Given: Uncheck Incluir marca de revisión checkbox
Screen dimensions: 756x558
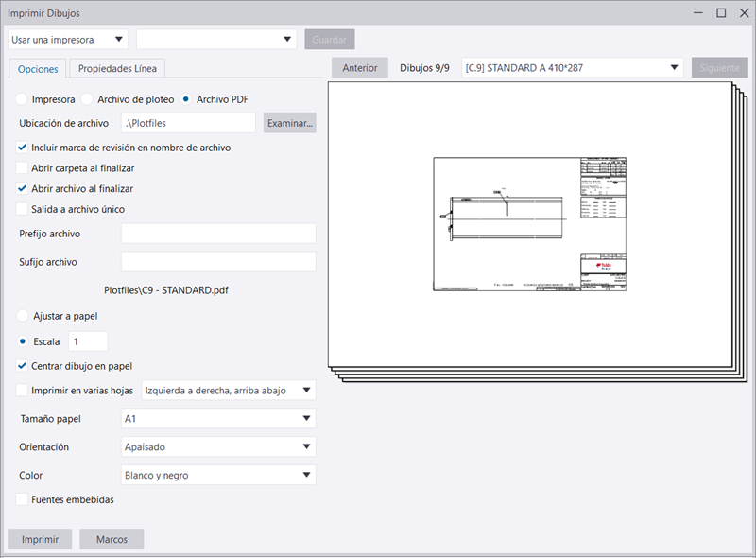Looking at the screenshot, I should click(22, 148).
